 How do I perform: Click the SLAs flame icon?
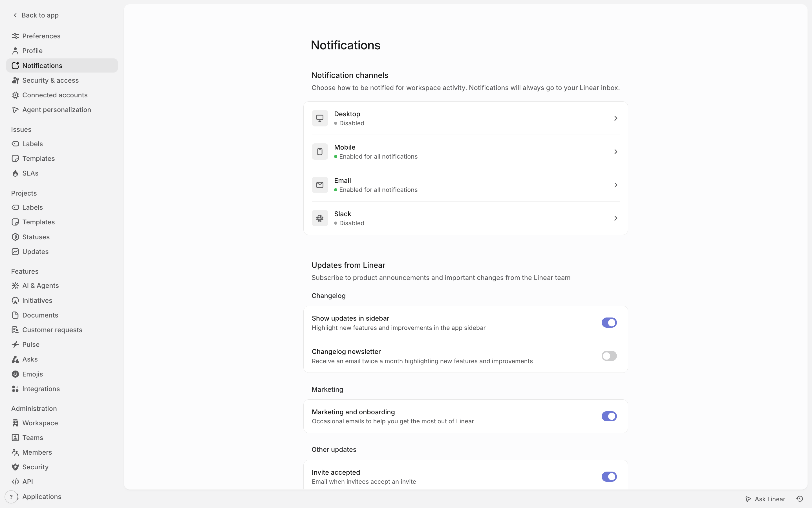(15, 173)
